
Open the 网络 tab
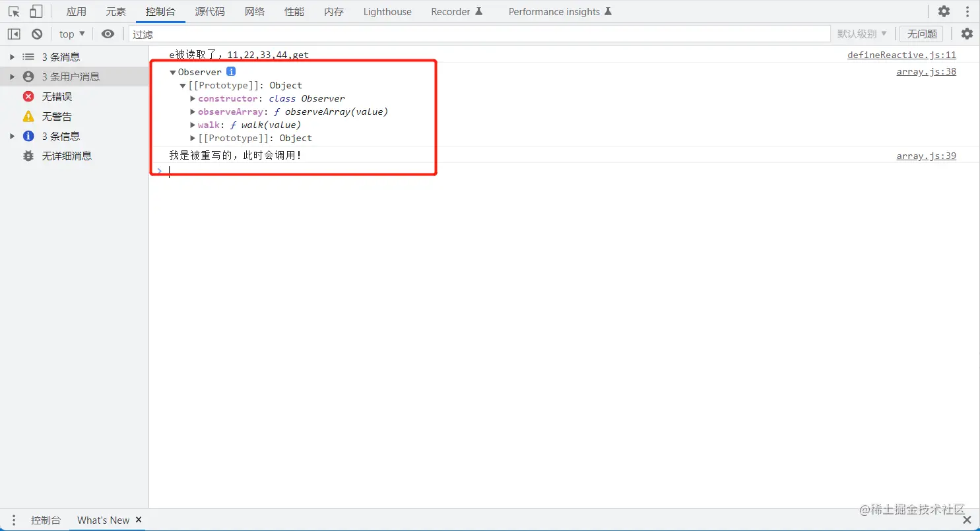[255, 12]
